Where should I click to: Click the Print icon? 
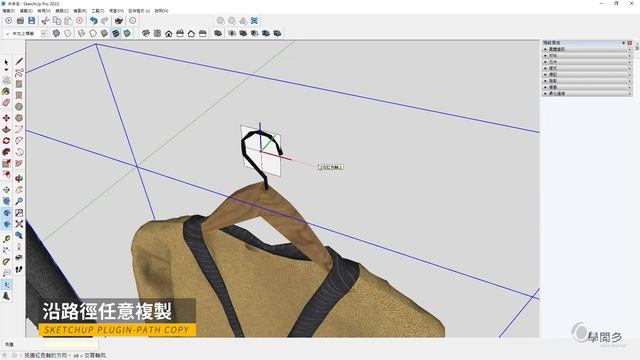click(x=119, y=20)
